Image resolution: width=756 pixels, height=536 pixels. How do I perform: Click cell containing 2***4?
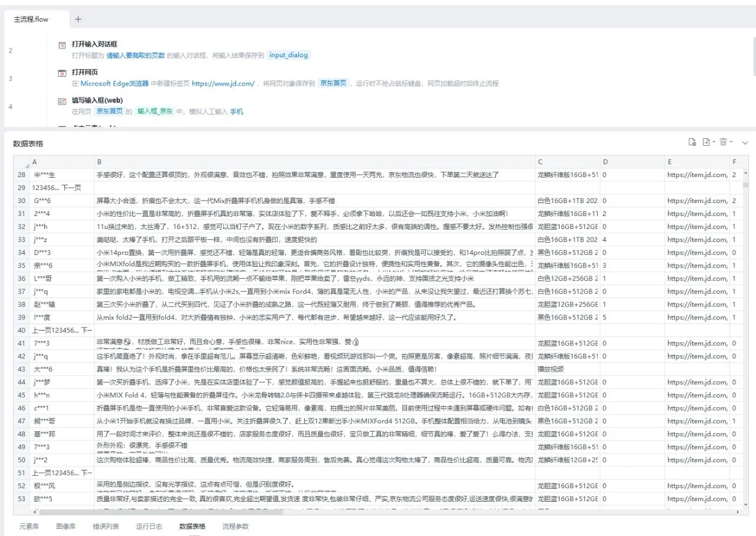click(x=62, y=214)
